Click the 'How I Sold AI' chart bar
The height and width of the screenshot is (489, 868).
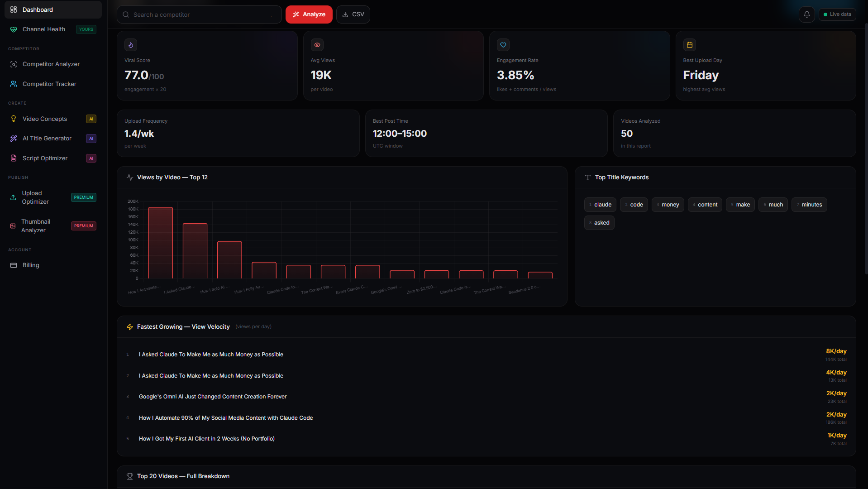tap(229, 260)
